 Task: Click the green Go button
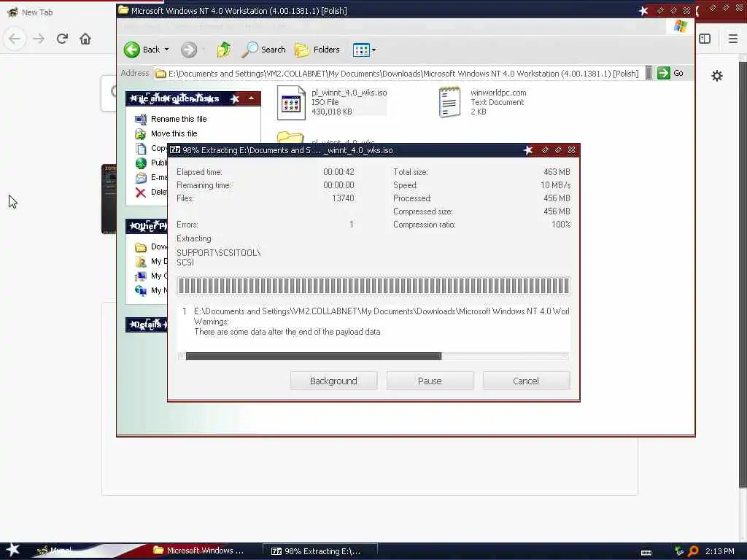click(x=671, y=73)
